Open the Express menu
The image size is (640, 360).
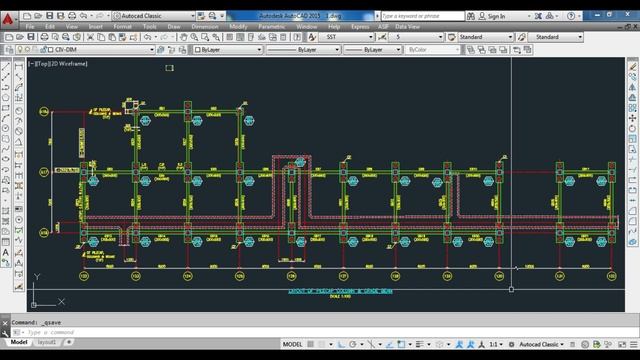[x=360, y=27]
